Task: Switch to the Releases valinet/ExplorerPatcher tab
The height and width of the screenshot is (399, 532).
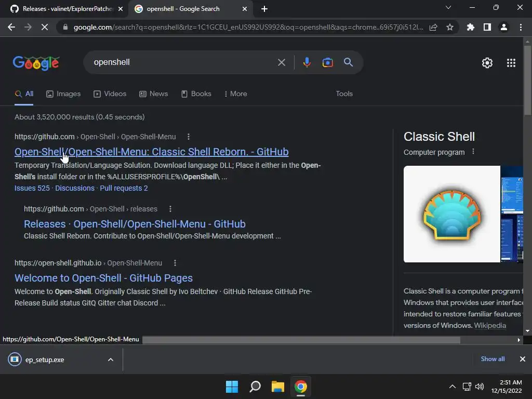Action: (64, 9)
